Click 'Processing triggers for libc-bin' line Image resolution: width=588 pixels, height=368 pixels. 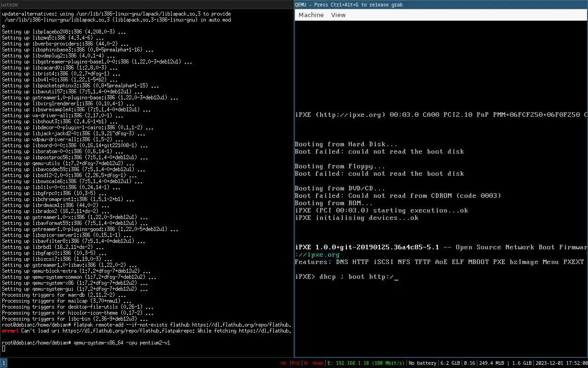coord(75,319)
